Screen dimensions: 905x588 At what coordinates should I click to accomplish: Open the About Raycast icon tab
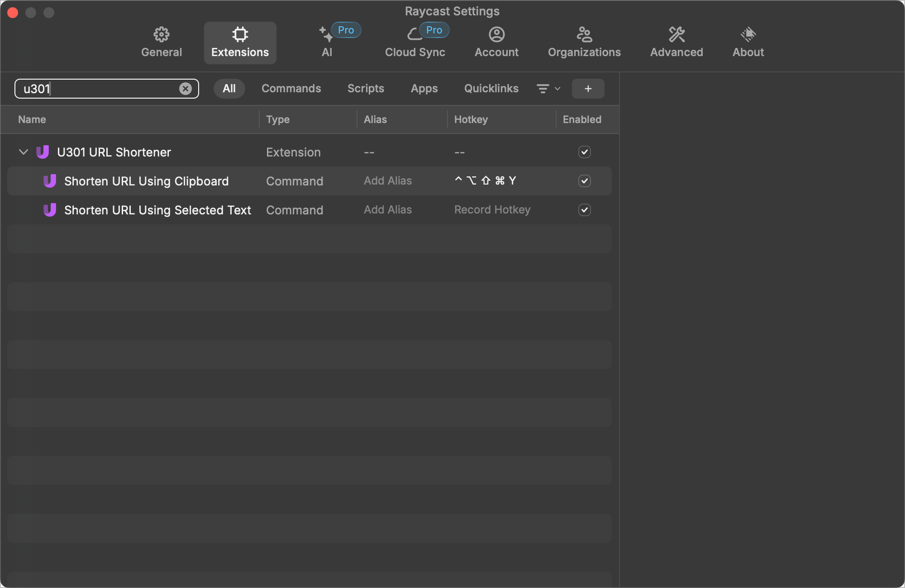click(x=748, y=34)
